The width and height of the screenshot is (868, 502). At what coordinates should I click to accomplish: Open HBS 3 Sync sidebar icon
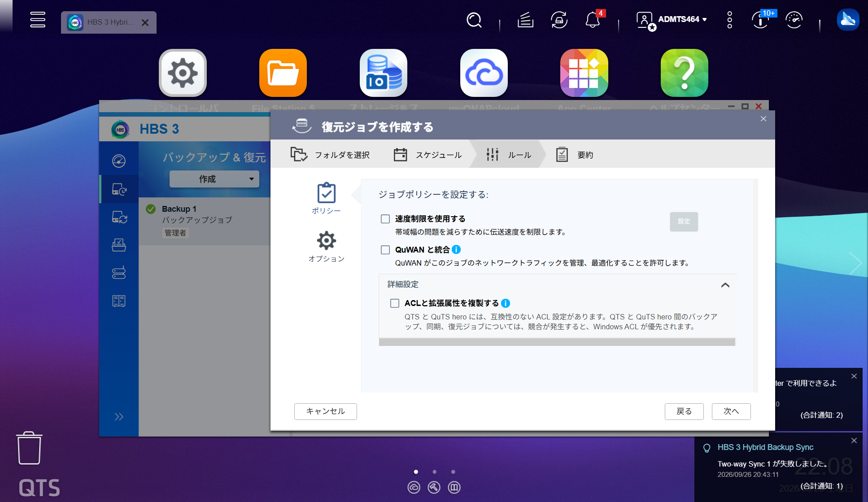coord(119,218)
